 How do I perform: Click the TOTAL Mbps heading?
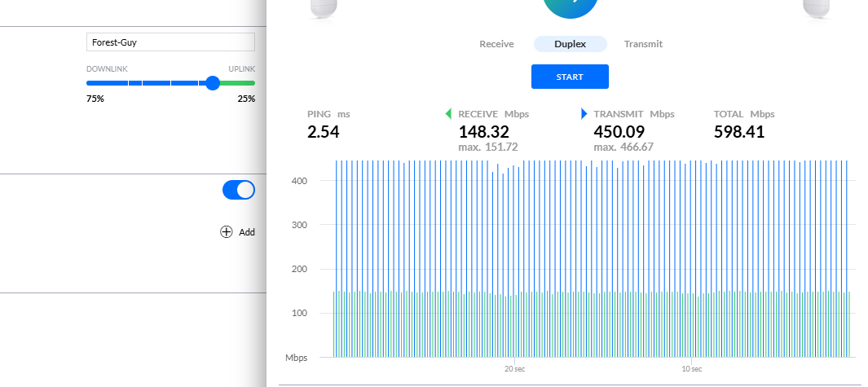coord(744,114)
